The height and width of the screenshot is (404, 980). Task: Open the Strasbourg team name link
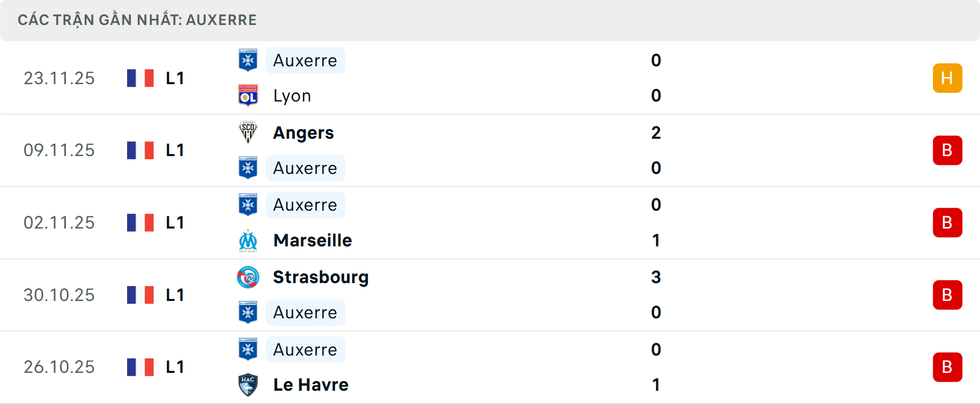(321, 277)
